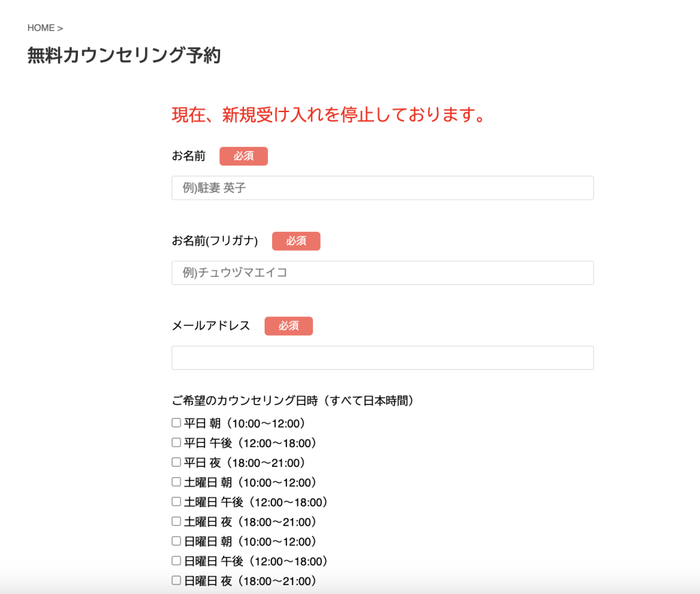Check 平日 朝 (10:00〜12:00)
Viewport: 700px width, 594px height.
tap(176, 422)
